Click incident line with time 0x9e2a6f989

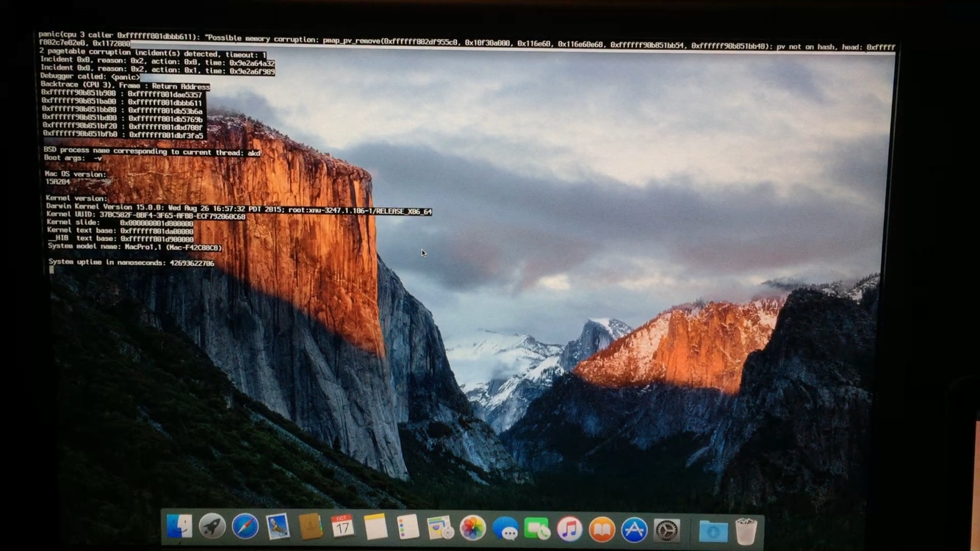click(x=157, y=72)
